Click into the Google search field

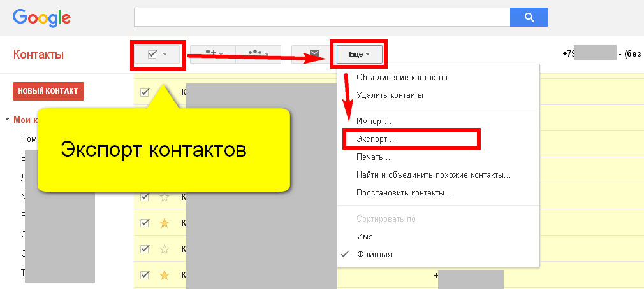(x=322, y=17)
